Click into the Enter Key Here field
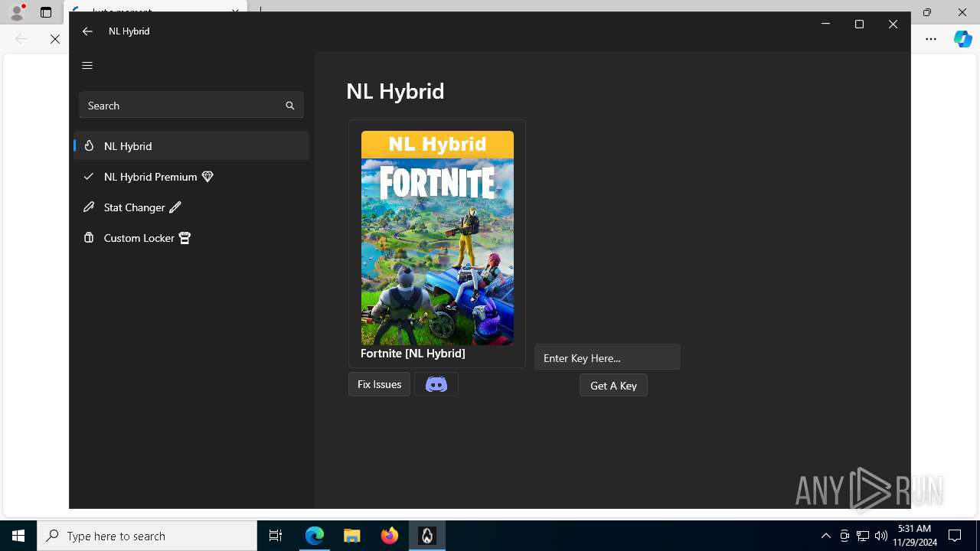Image resolution: width=980 pixels, height=551 pixels. 607,357
